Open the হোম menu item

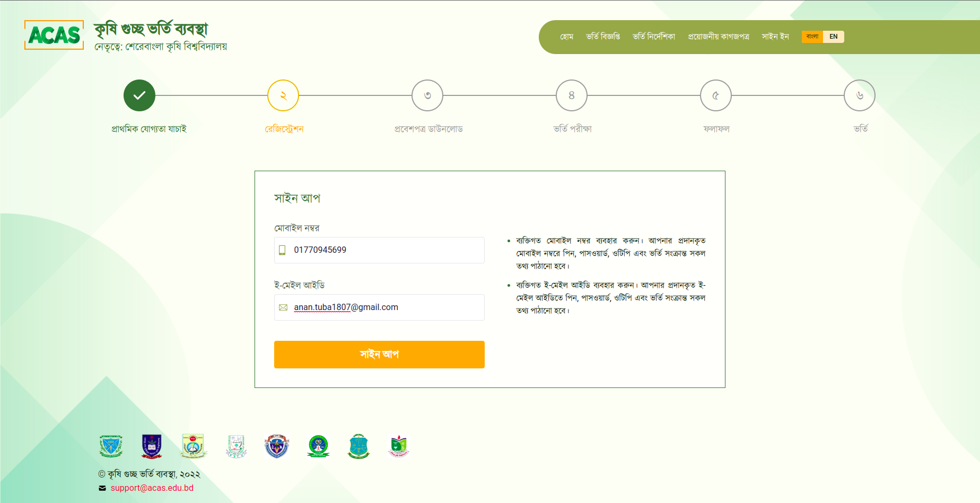[x=566, y=37]
